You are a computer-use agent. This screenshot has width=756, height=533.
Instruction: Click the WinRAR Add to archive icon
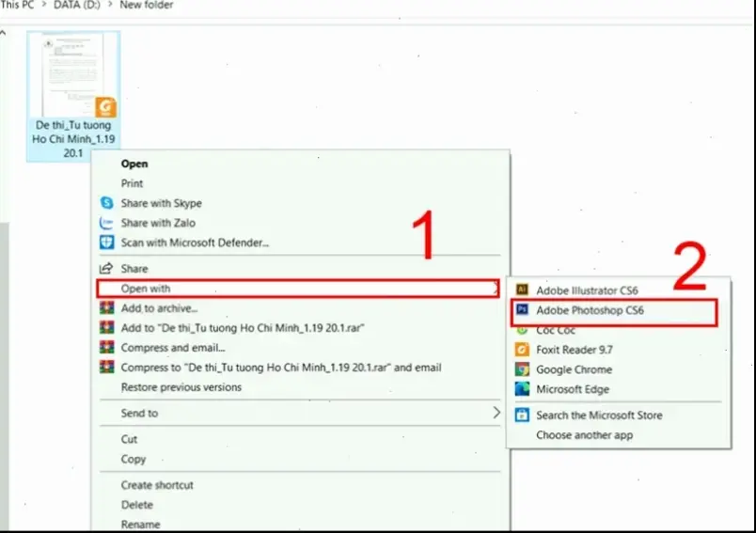tap(106, 308)
